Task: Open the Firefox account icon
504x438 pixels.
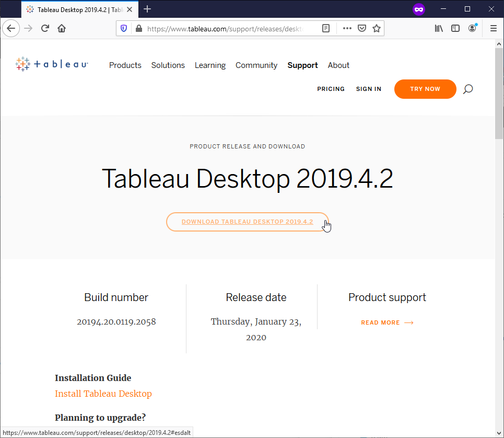Action: point(472,28)
